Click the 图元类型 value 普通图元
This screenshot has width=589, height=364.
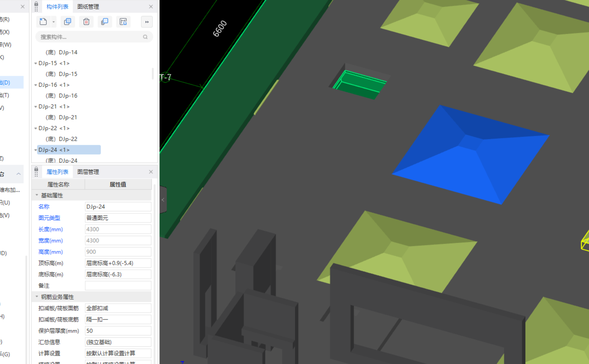coord(118,218)
